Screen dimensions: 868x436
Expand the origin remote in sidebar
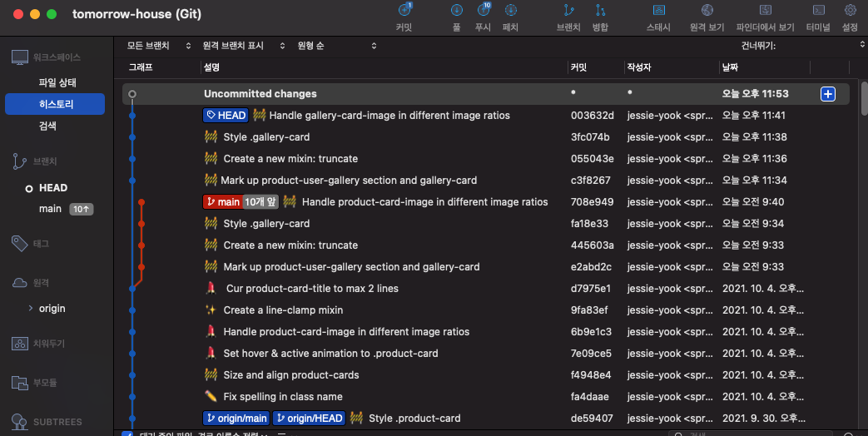coord(31,308)
